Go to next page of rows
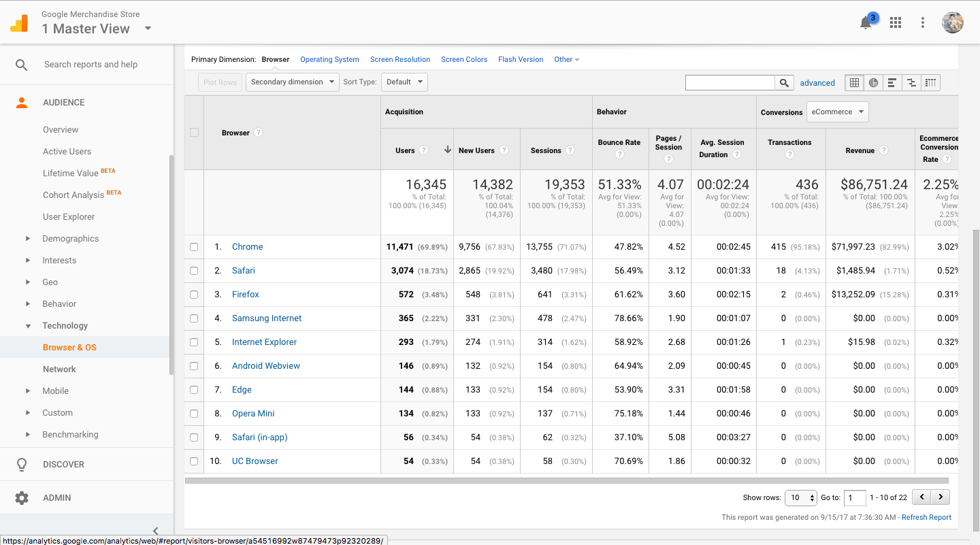Screen dimensions: 980x545 coord(941,497)
